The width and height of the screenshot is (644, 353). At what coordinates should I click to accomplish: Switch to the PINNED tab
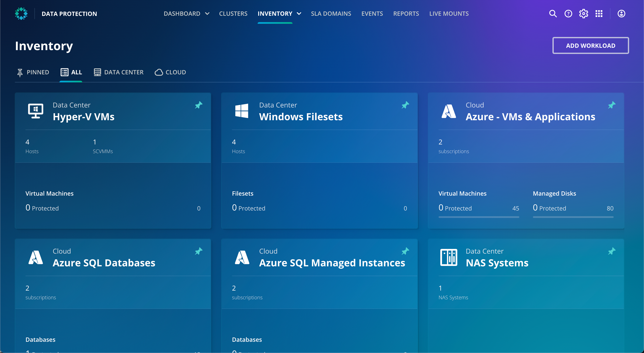(33, 72)
